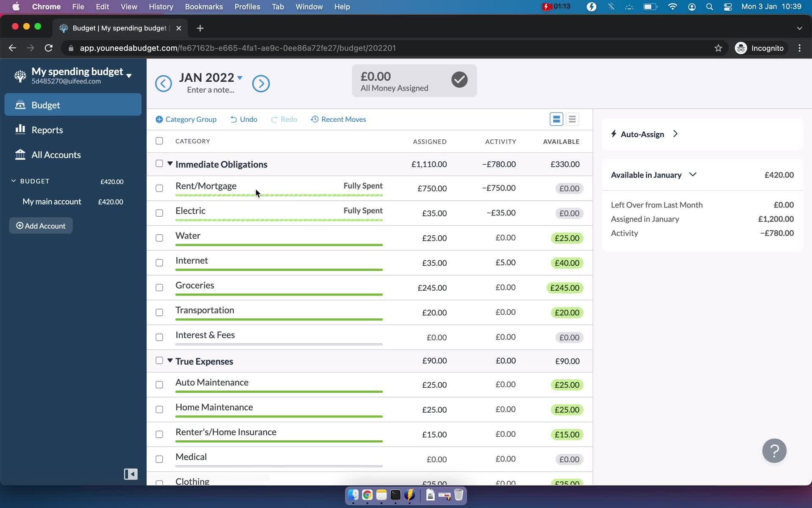Click the Add Category Group plus icon
812x508 pixels.
159,119
